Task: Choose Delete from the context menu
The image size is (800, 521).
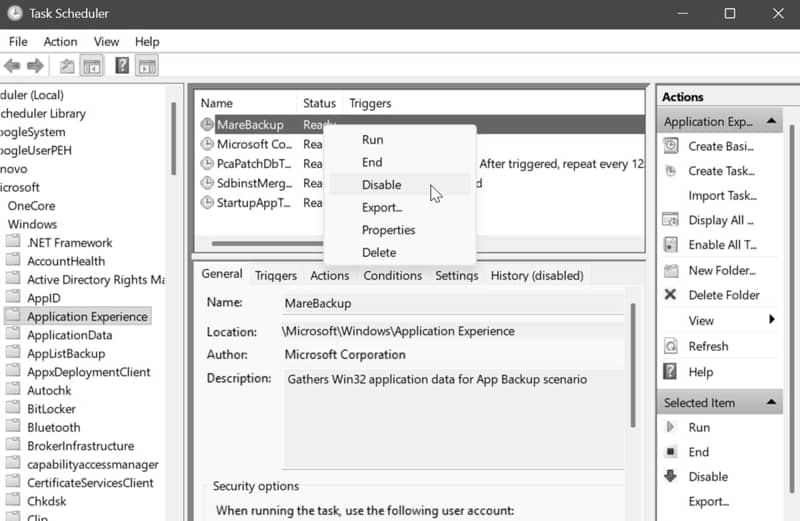Action: (x=400, y=253)
